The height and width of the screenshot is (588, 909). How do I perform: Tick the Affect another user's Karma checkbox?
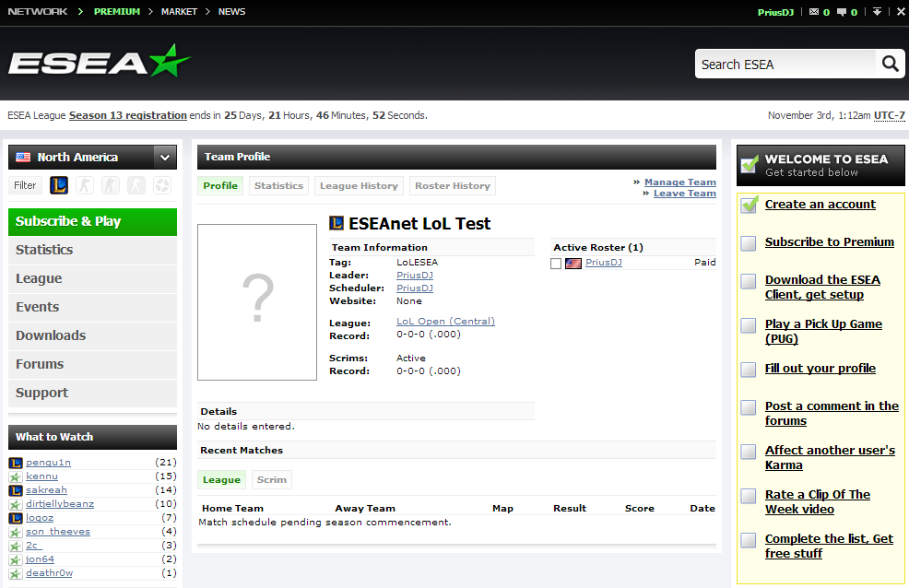coord(749,452)
